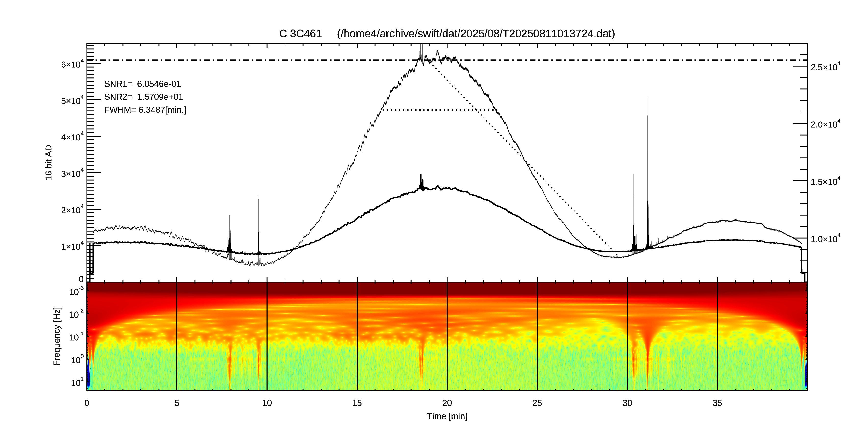Click the frequency tick label 10^-3
Viewport: 868px width, 434px height.
(76, 291)
